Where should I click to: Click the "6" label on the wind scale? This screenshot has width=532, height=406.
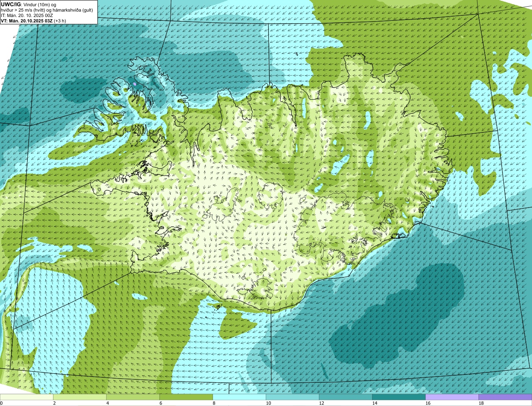[161, 403]
